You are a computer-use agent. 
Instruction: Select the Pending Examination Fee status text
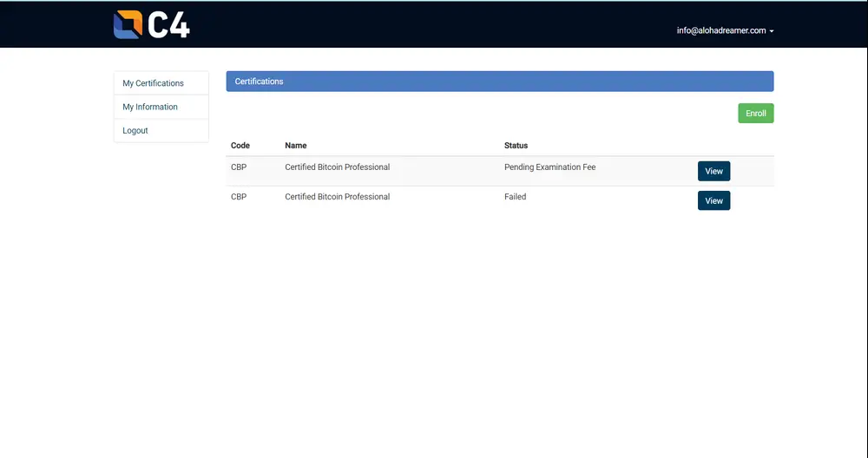(549, 167)
